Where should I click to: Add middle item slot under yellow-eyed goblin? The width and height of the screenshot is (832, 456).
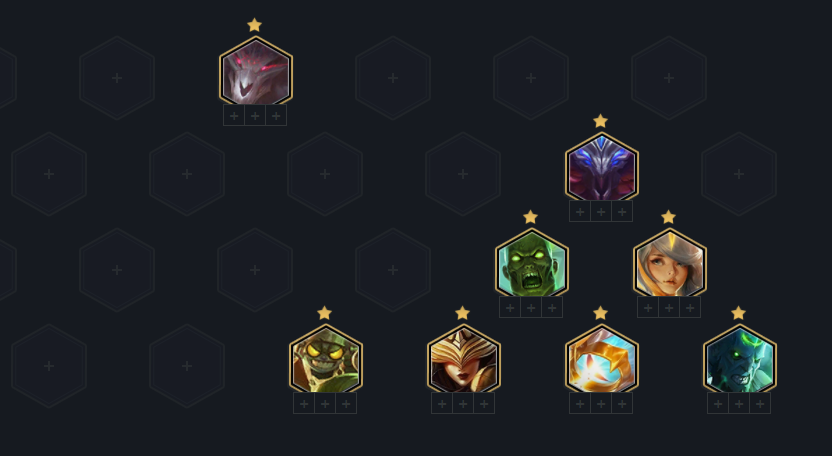325,403
